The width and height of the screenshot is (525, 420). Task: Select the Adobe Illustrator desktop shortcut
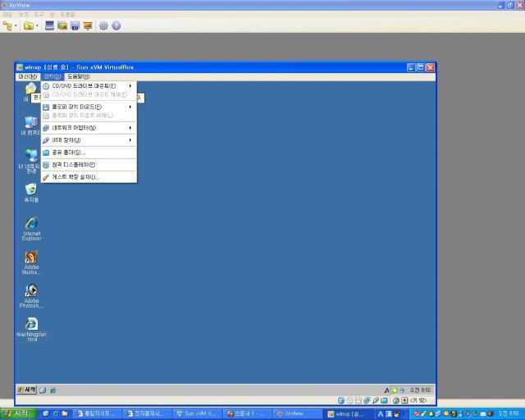point(31,262)
